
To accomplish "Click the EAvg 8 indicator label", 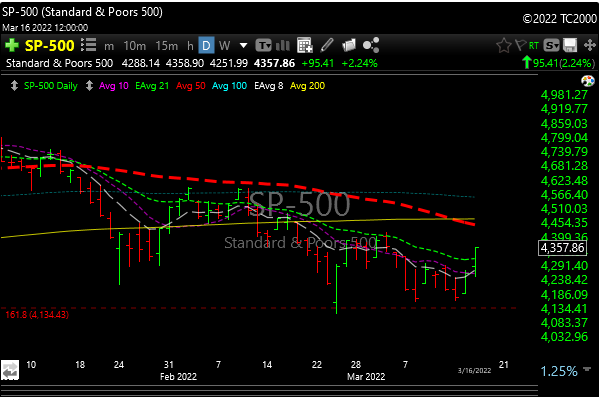I will click(269, 86).
